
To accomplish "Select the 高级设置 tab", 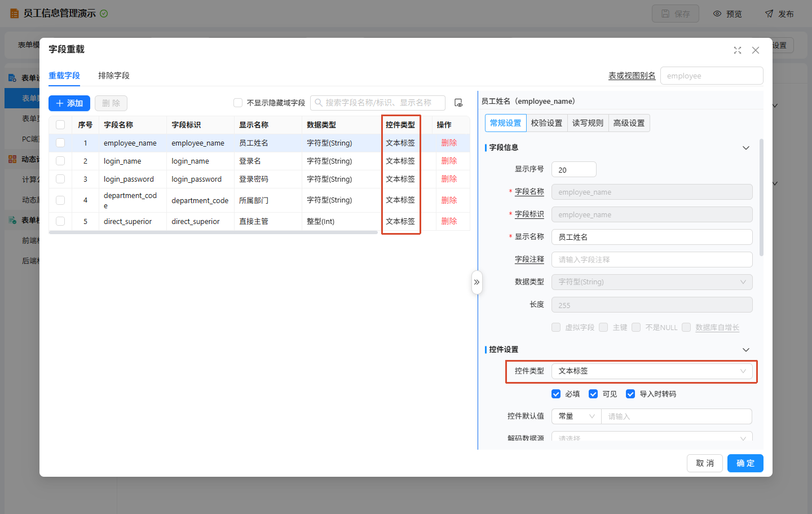I will coord(629,123).
